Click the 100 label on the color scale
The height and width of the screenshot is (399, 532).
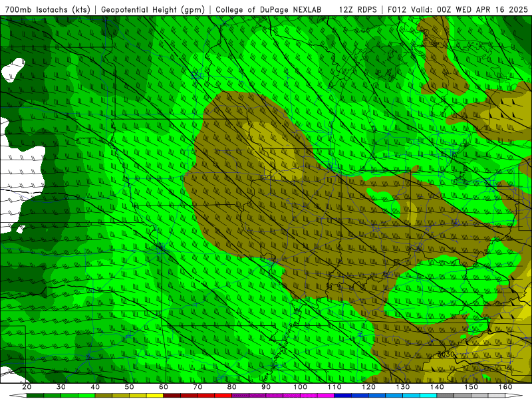click(301, 387)
